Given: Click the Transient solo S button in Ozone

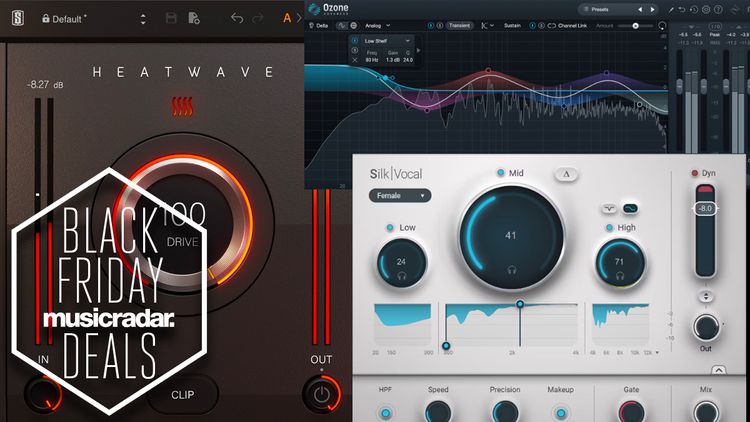Looking at the screenshot, I should coord(439,25).
